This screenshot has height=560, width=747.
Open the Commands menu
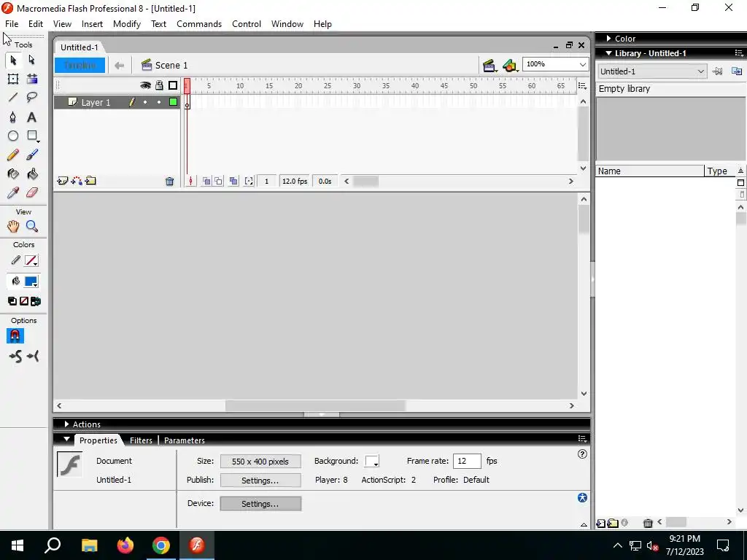(199, 24)
